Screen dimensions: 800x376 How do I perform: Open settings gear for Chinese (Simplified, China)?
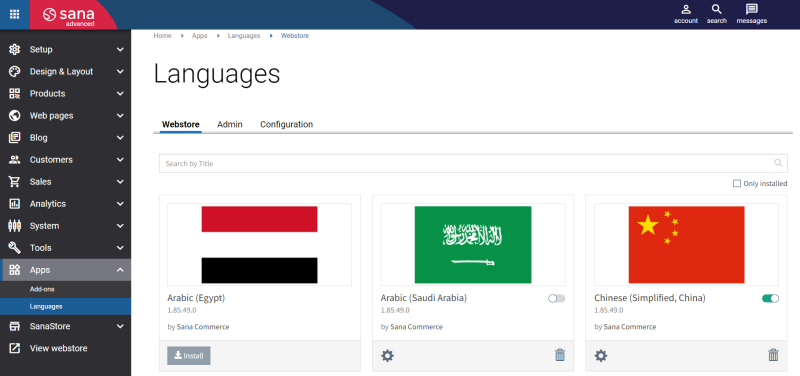601,356
